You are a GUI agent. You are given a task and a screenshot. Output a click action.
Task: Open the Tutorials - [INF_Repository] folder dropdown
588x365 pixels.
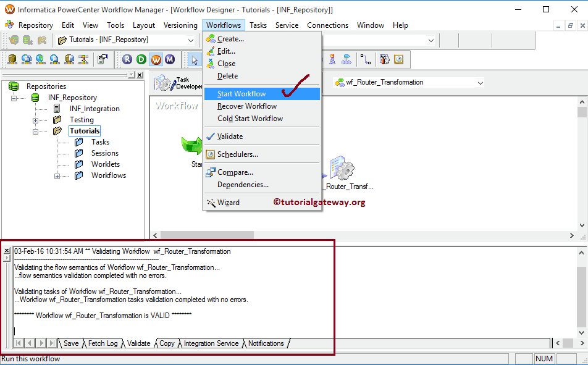point(190,40)
